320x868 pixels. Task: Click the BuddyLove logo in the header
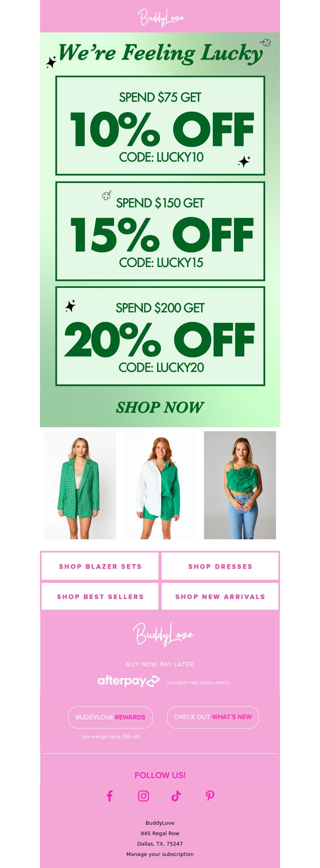pos(160,17)
